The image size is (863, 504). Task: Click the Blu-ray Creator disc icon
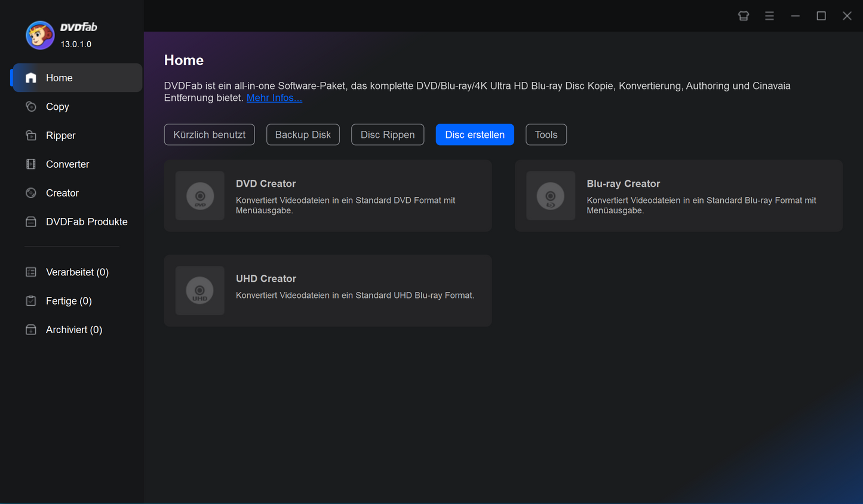pyautogui.click(x=551, y=196)
